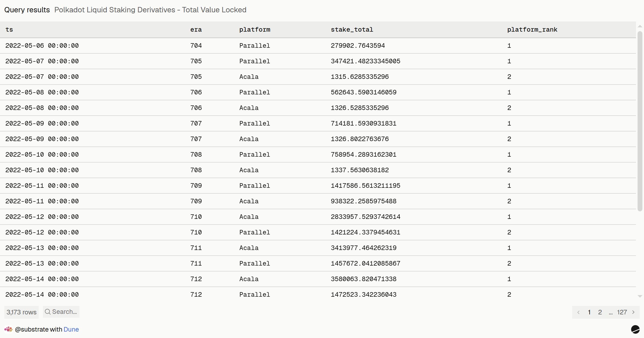Click the pagination ellipsis
Image resolution: width=644 pixels, height=338 pixels.
[611, 313]
